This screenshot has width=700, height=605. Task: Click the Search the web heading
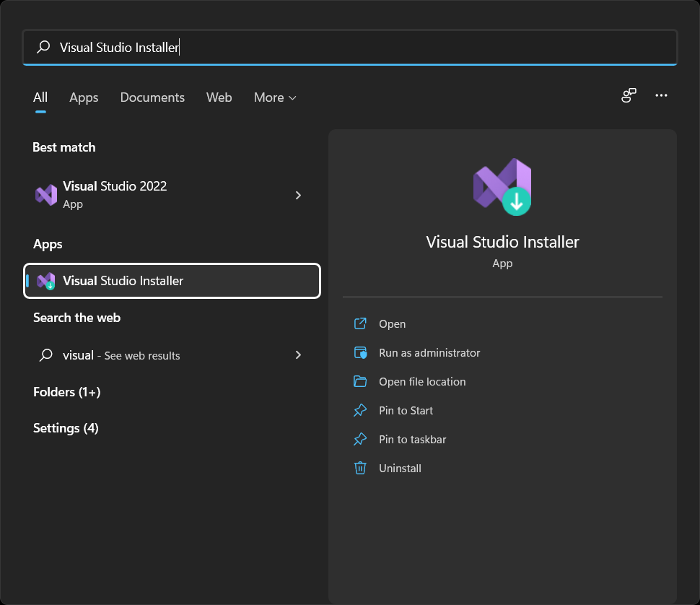(x=76, y=318)
